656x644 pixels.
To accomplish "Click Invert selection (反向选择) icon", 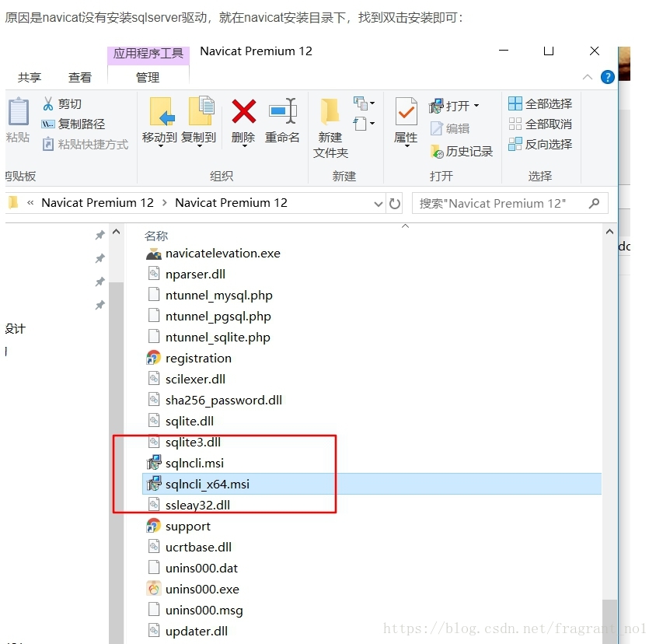I will tap(515, 144).
